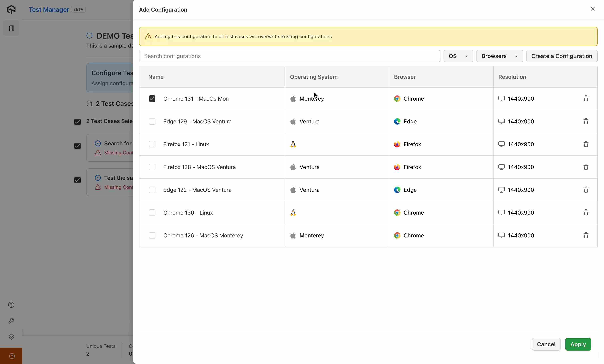Click the LambdaTest logo in sidebar
604x364 pixels.
point(11,10)
